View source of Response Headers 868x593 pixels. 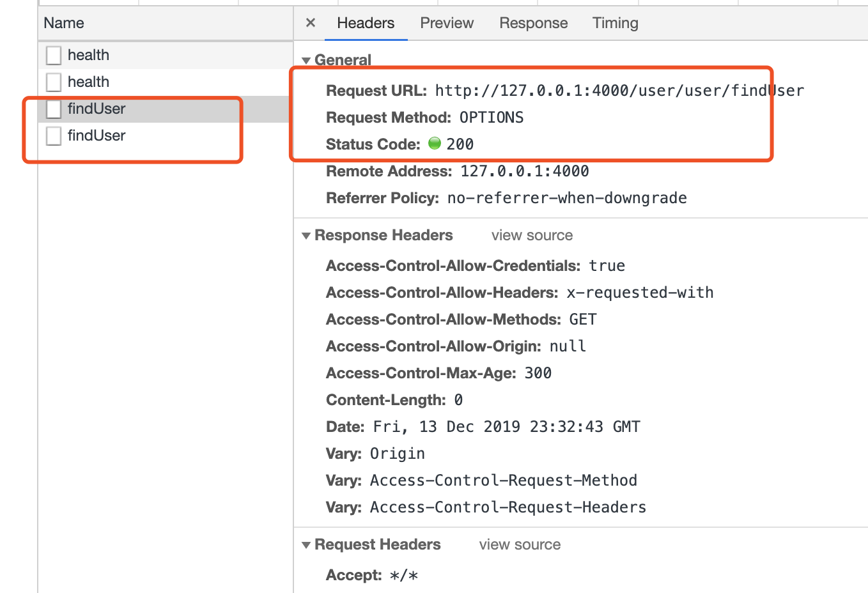532,235
